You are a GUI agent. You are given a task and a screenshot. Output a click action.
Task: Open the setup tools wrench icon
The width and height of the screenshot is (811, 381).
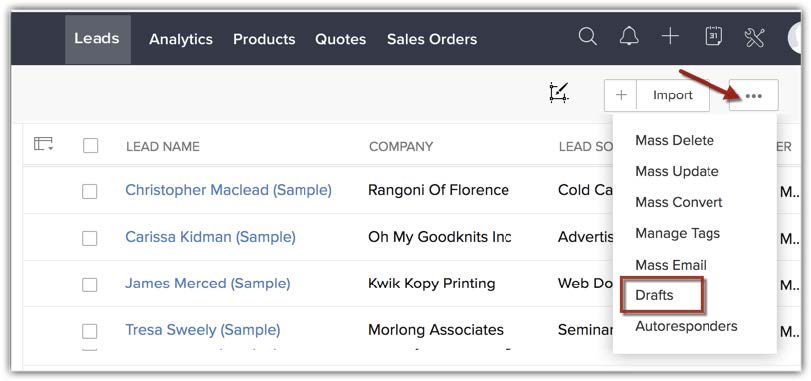click(x=754, y=37)
